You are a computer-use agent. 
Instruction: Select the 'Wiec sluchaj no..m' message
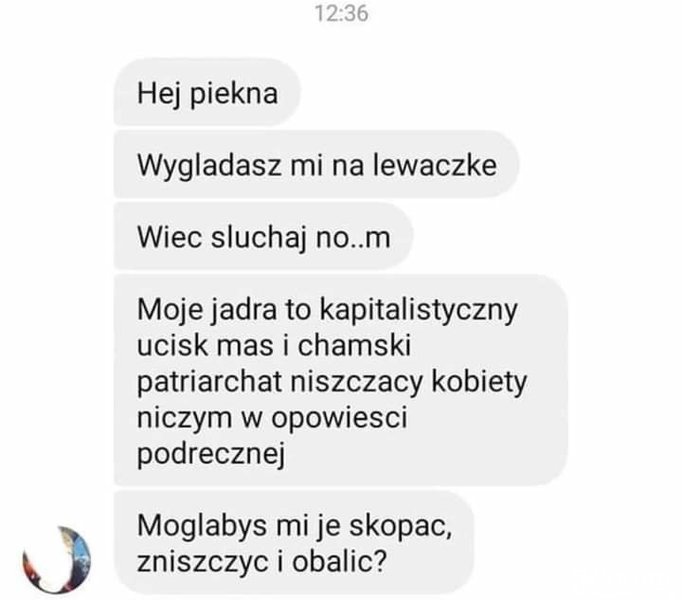(x=264, y=237)
